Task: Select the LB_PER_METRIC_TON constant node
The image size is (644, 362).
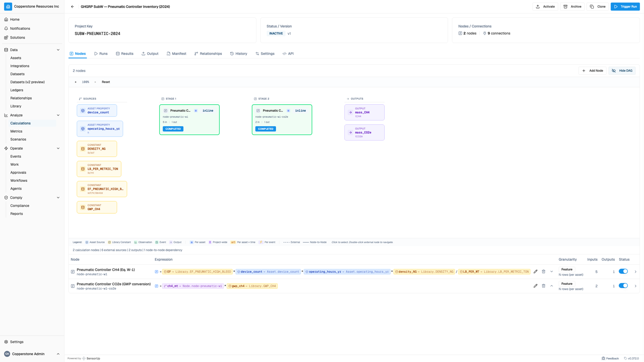Action: coord(99,169)
